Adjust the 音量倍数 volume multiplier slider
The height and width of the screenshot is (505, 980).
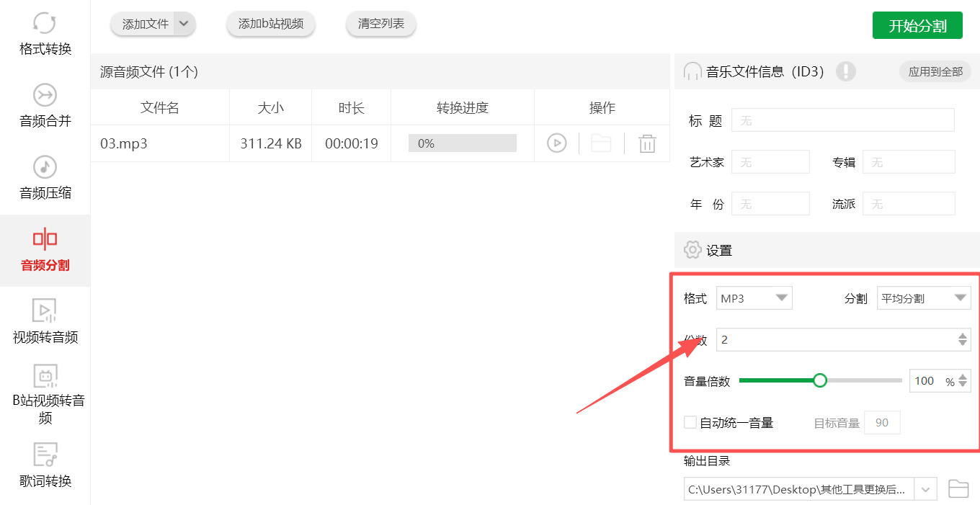click(x=820, y=380)
